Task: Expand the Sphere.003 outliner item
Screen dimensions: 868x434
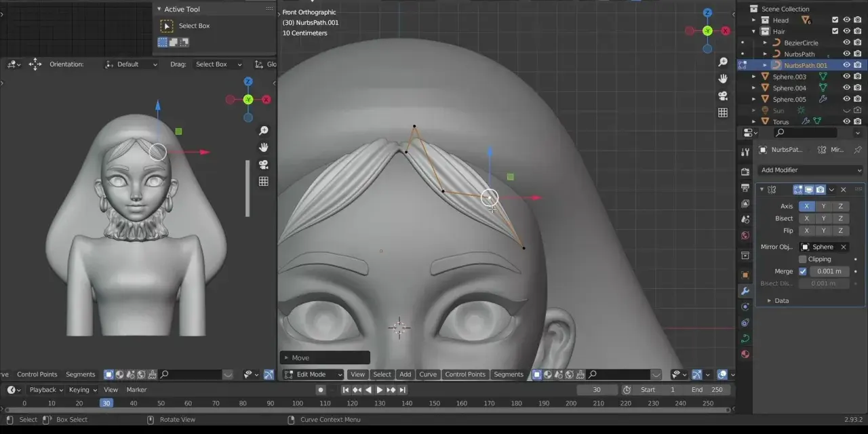Action: 753,77
